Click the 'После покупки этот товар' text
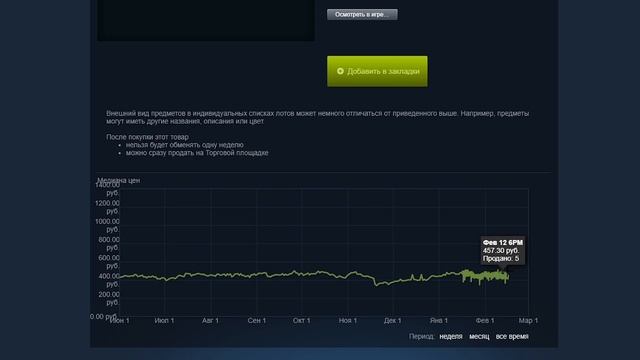640x360 pixels. click(x=147, y=137)
